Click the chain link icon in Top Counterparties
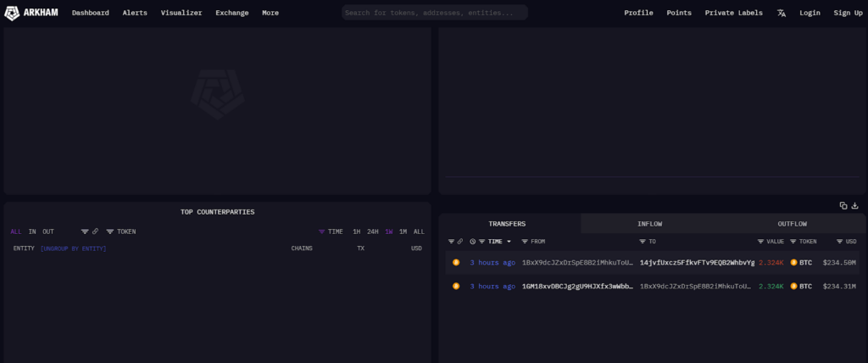The height and width of the screenshot is (363, 868). 96,232
